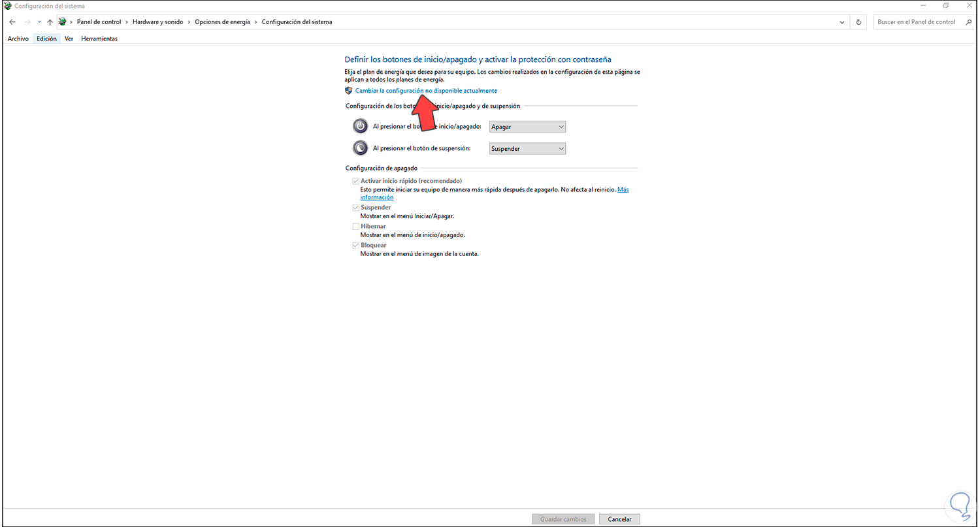Expand the chevron after Hardware y sonido breadcrumb
Screen dimensions: 980x527
189,22
